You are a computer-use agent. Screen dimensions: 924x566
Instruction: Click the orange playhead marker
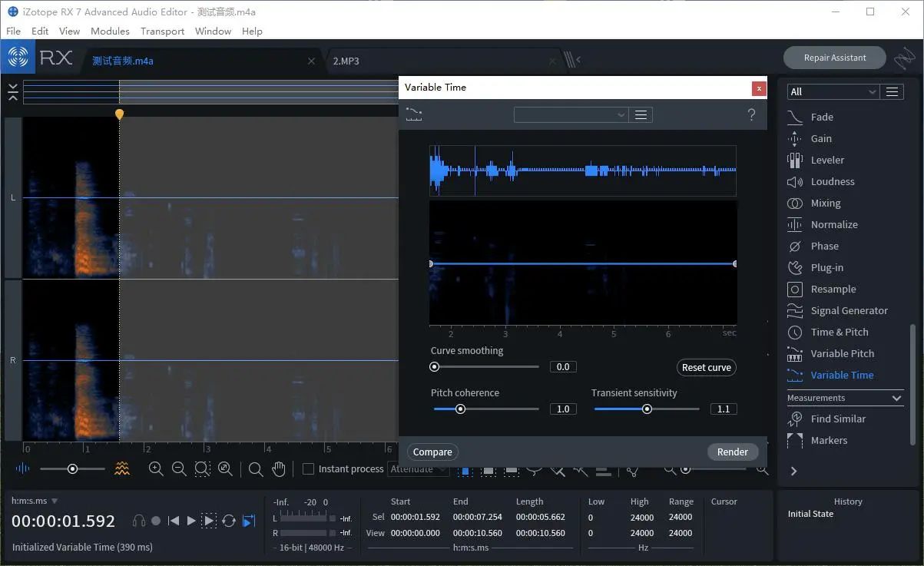tap(119, 114)
